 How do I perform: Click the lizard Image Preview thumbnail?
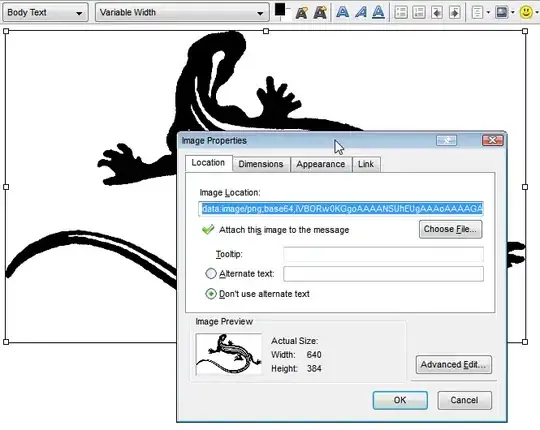click(229, 354)
